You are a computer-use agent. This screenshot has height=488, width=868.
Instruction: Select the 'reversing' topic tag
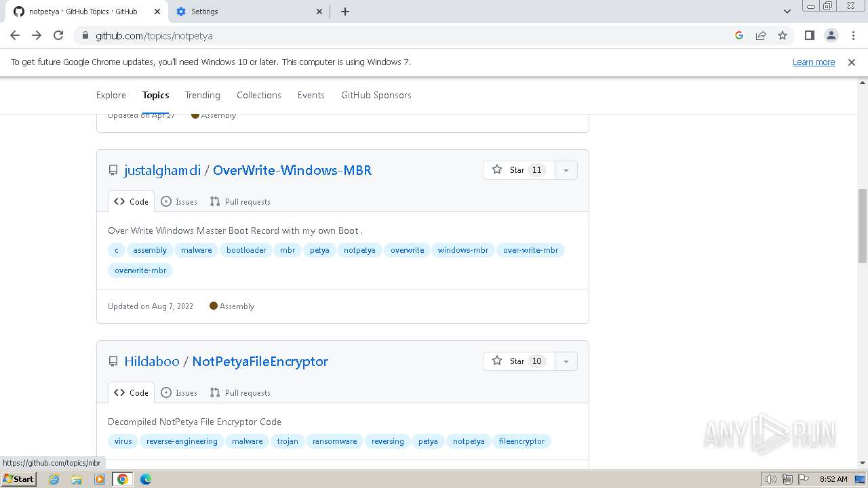point(387,441)
